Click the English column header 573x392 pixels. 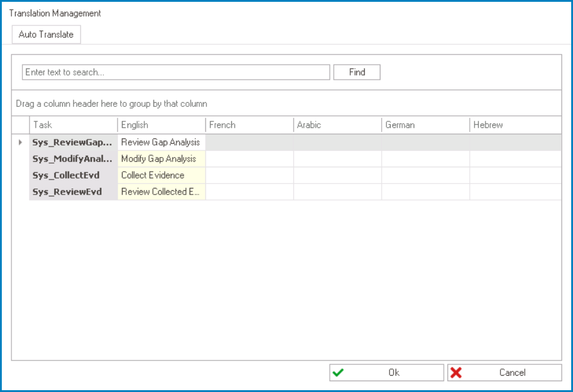161,125
